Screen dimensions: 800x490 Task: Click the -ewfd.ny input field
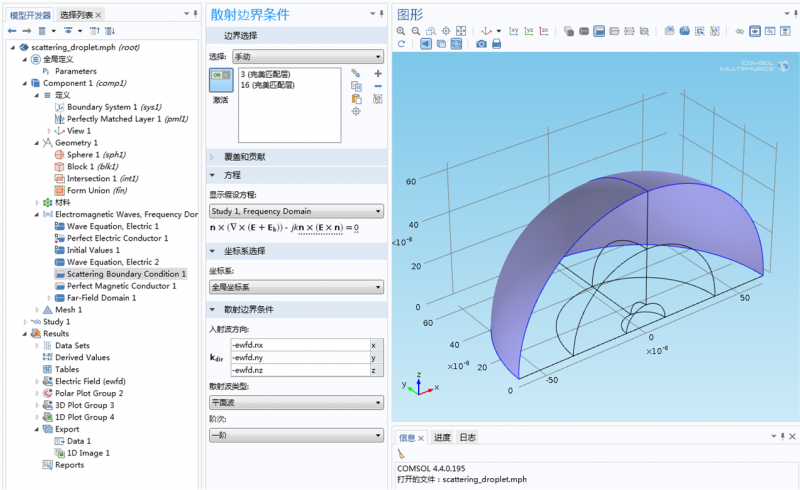301,357
